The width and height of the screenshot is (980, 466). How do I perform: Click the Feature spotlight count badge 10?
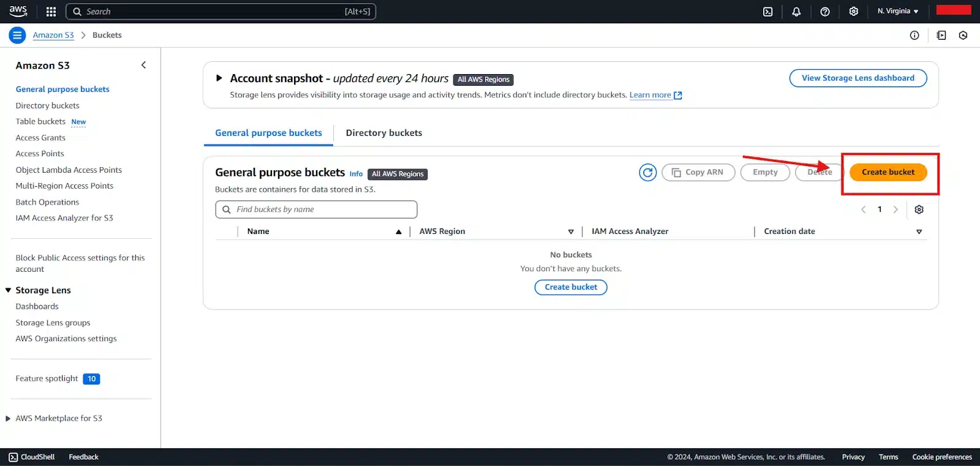[91, 379]
